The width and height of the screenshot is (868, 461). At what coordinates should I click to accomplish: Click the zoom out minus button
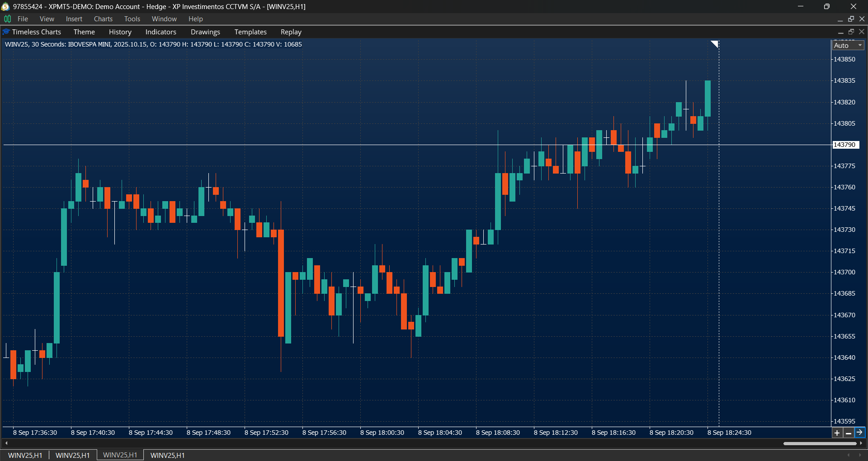tap(849, 433)
